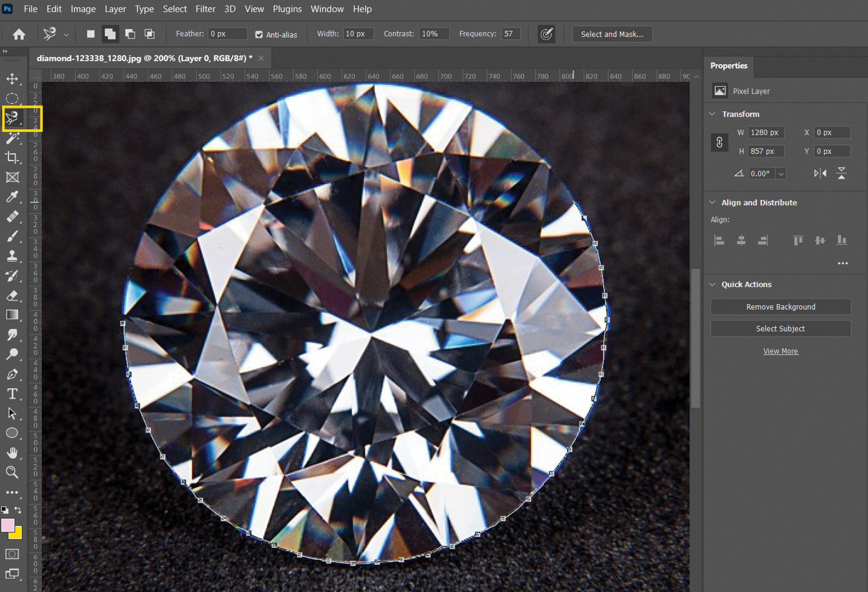Select the Horizontal Type tool
Screen dimensions: 868x592
tap(12, 394)
